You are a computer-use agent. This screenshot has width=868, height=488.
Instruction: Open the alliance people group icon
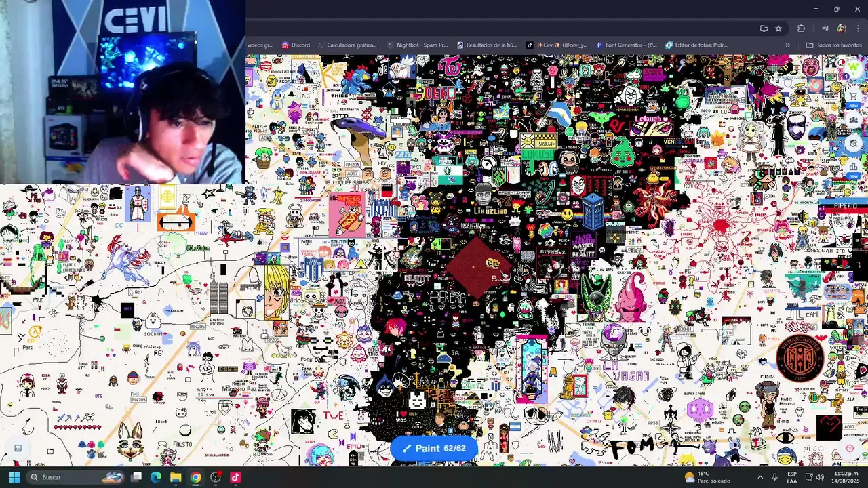pos(854,120)
